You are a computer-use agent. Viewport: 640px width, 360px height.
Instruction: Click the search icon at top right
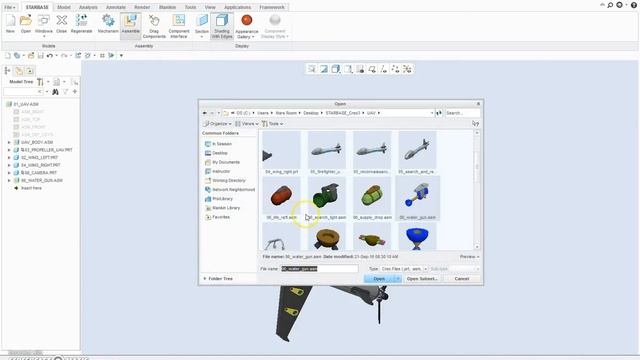point(610,5)
